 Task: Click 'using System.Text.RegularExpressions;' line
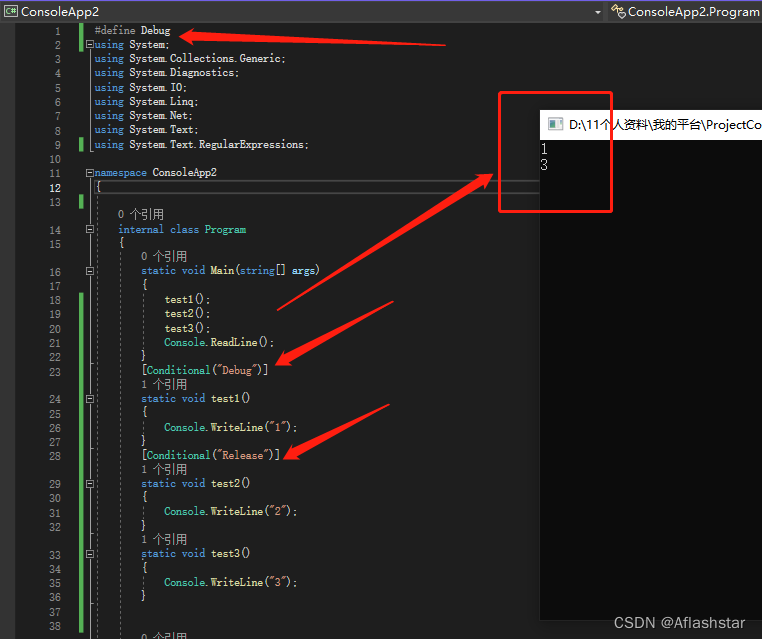(201, 144)
